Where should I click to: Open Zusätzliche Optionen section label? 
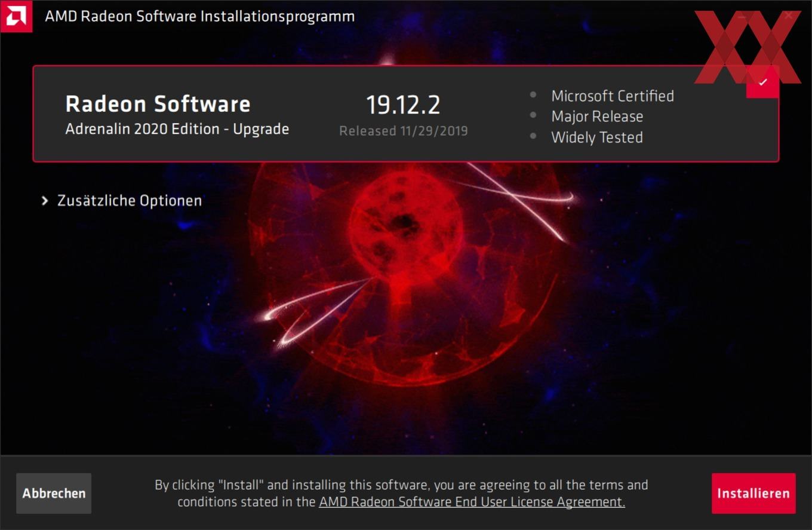tap(130, 201)
